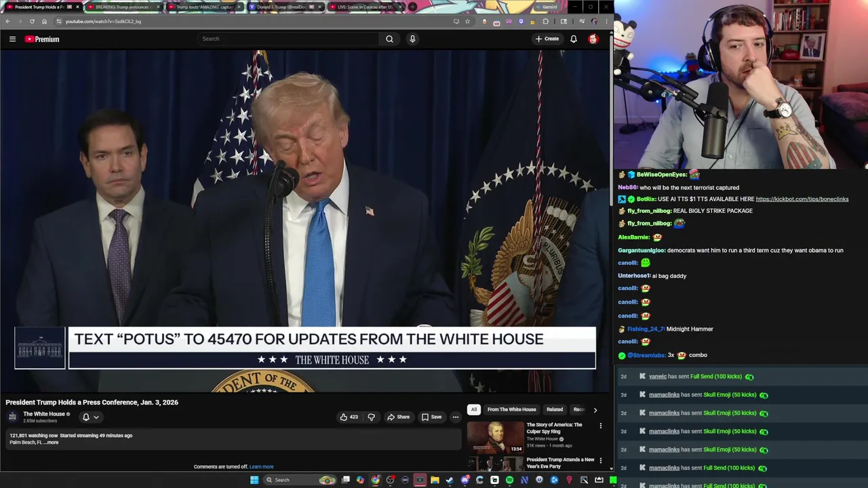
Task: Click the video title President Trump Holds
Action: tap(92, 403)
